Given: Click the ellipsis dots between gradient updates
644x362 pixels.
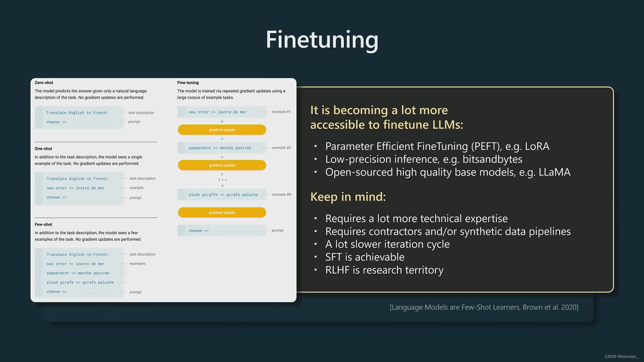Looking at the screenshot, I should 222,180.
